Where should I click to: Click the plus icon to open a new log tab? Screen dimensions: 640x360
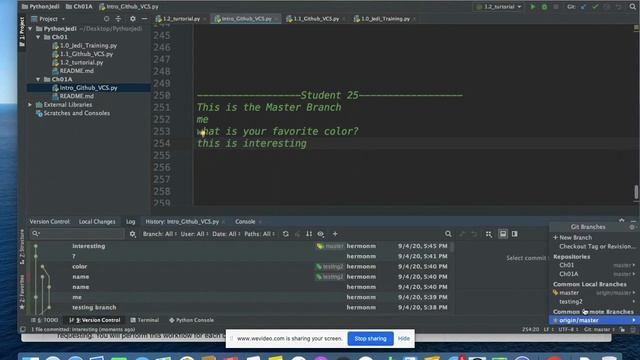[x=335, y=234]
